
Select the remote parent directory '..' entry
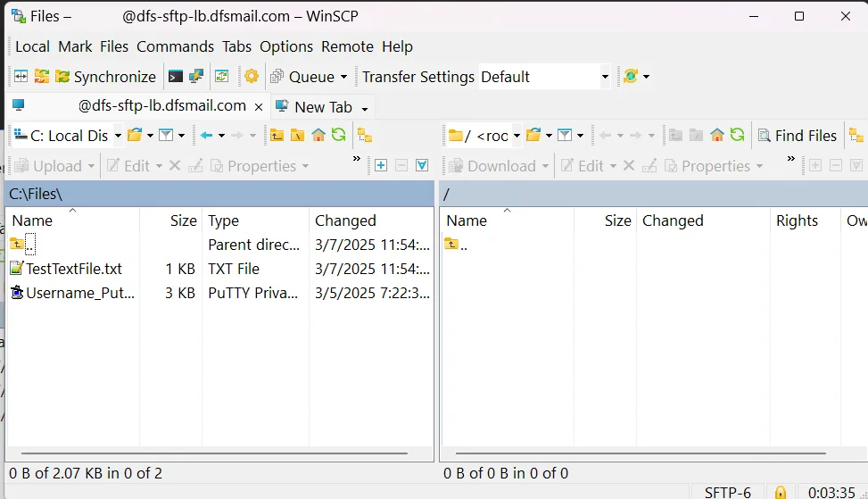tap(456, 245)
